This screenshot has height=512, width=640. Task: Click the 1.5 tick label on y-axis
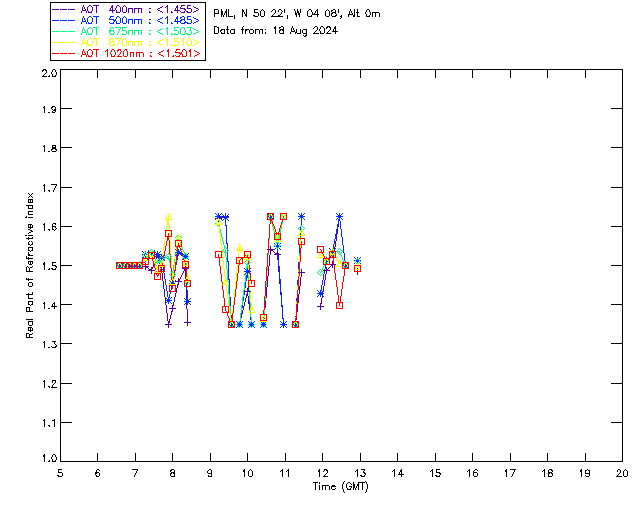[x=49, y=265]
